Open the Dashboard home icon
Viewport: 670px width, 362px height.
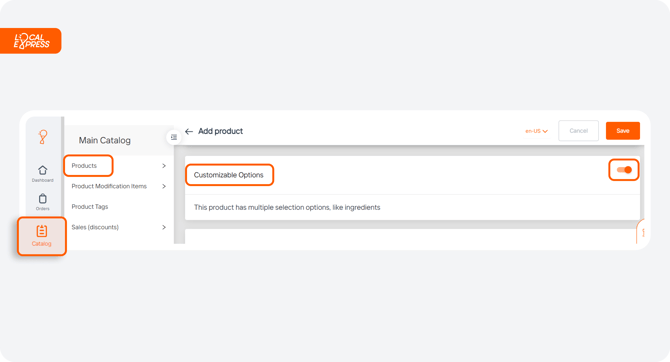click(42, 170)
